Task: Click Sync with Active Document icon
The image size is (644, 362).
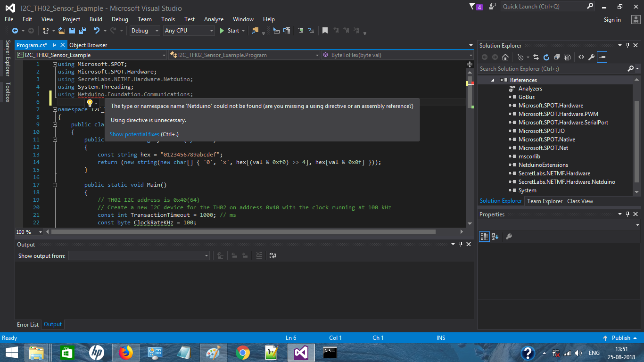Action: [x=536, y=57]
